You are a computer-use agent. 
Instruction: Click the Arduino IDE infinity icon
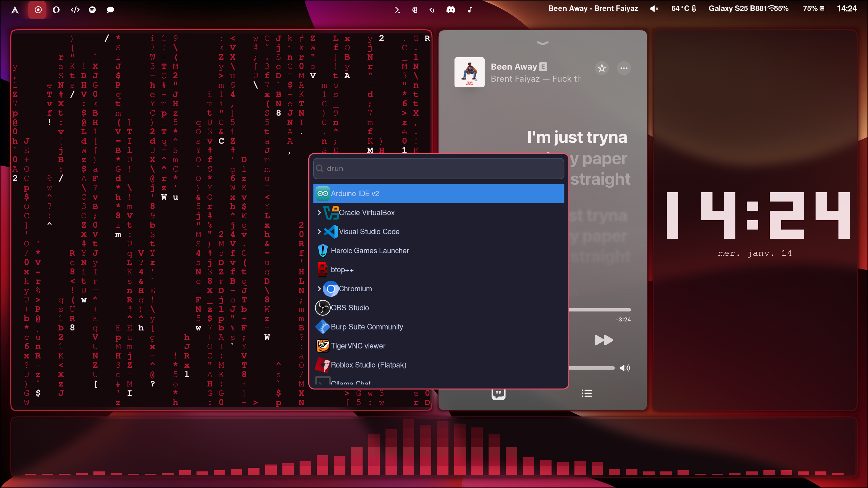(322, 193)
